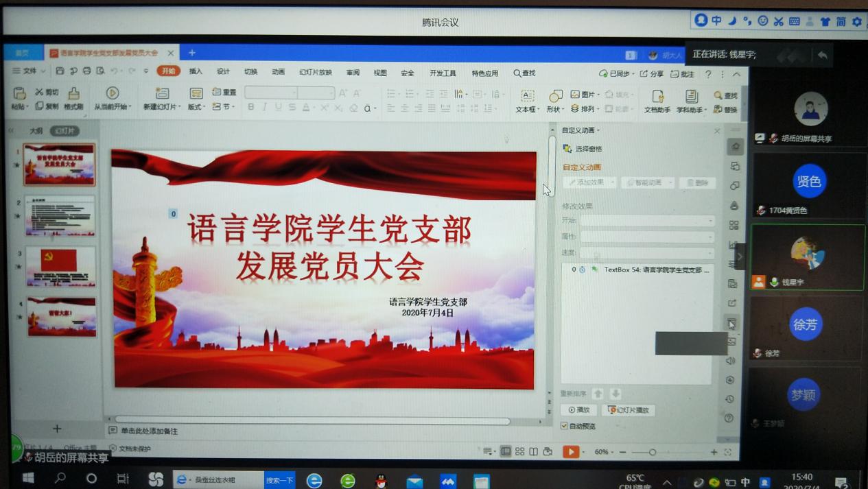
Task: Open the 文件 file menu dropdown
Action: pos(29,71)
